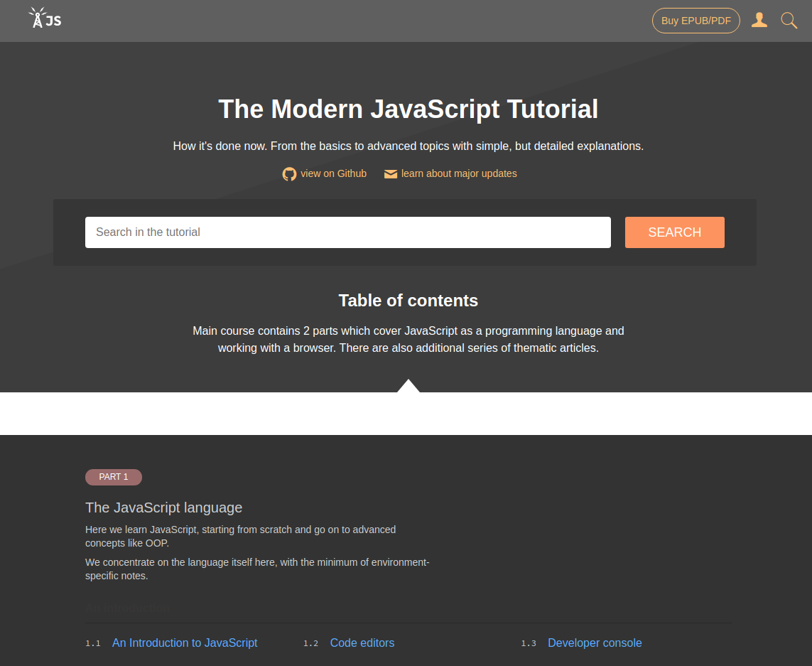Open the user account icon in the header
Viewport: 812px width, 666px height.
click(759, 20)
